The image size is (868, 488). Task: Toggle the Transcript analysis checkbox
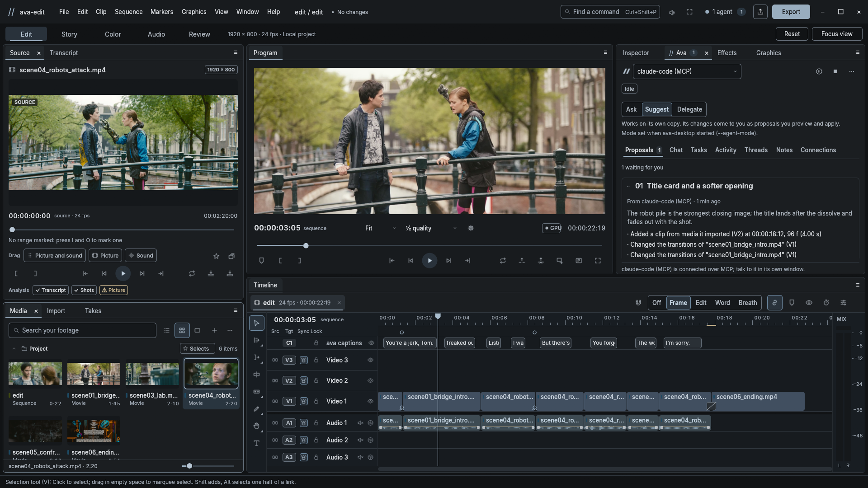click(51, 290)
